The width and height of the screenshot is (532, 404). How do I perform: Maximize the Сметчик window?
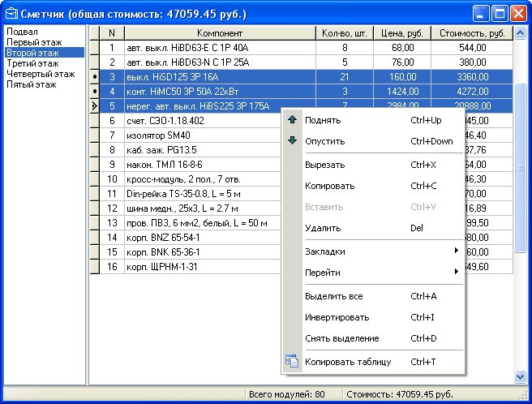pos(500,14)
